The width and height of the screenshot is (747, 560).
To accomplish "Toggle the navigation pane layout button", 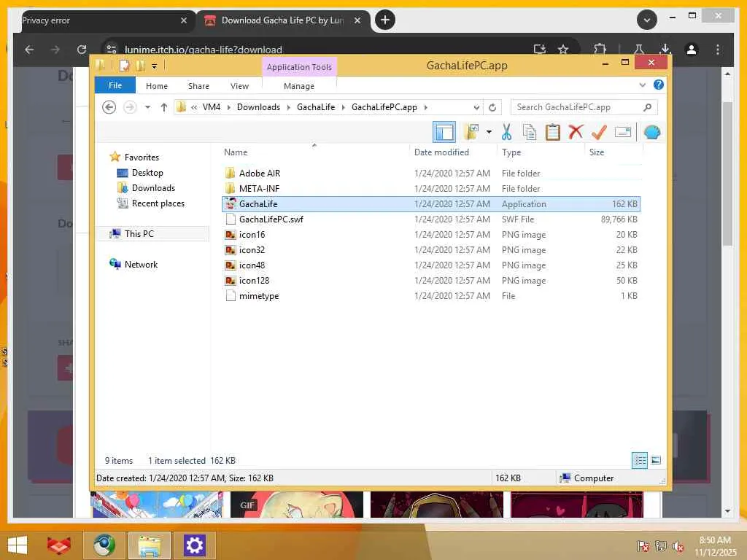I will [x=444, y=132].
